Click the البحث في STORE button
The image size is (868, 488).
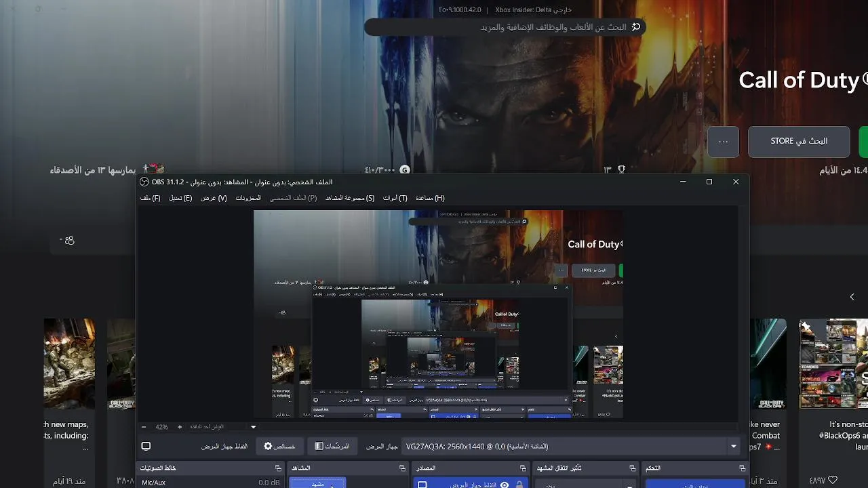click(799, 142)
